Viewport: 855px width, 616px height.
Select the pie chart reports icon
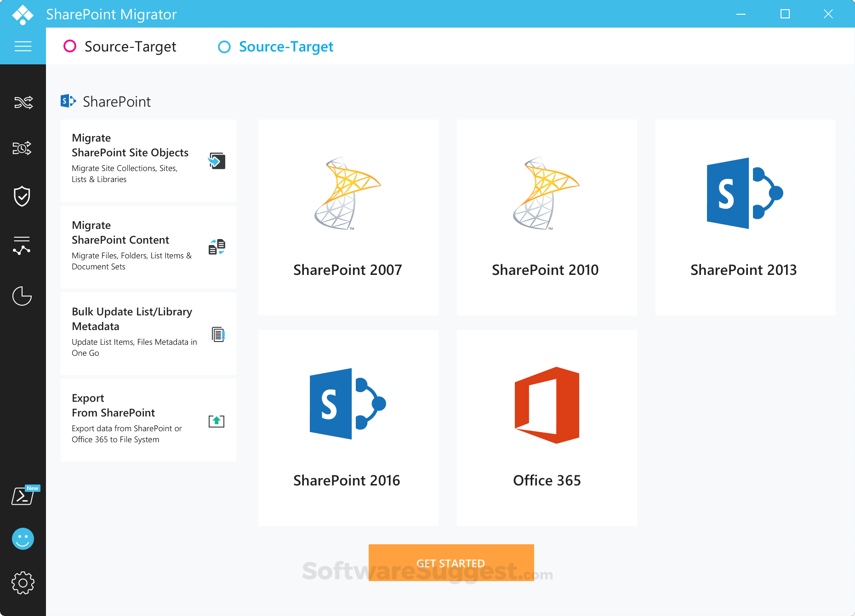pos(23,297)
